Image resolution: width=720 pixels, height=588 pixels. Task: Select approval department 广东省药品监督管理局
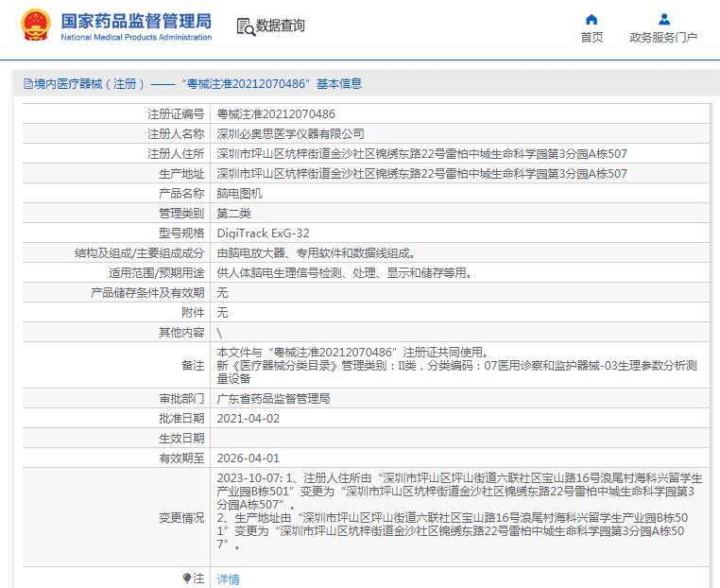click(x=273, y=399)
